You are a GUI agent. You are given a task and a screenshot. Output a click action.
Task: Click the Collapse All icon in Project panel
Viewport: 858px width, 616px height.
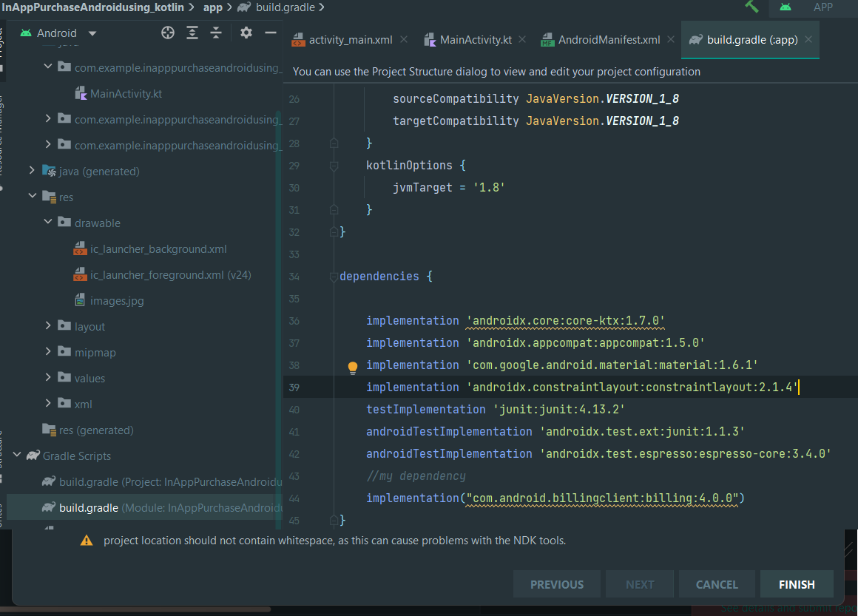216,33
